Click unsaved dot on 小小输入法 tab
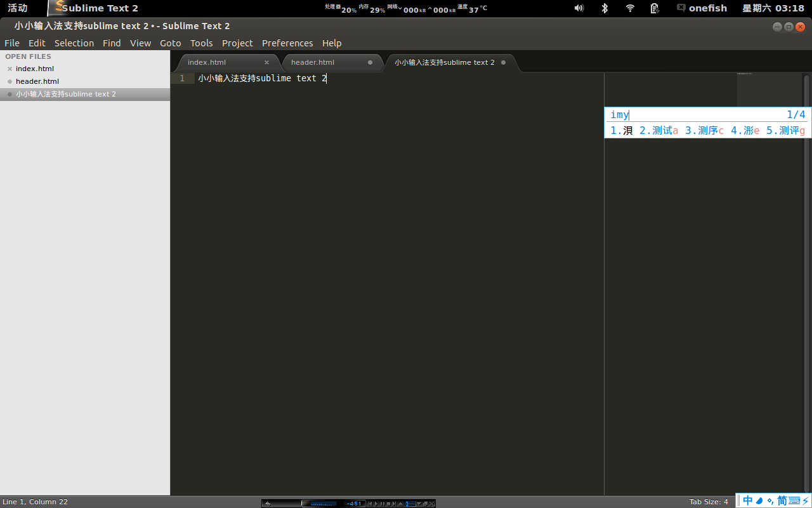The height and width of the screenshot is (508, 812). click(503, 62)
